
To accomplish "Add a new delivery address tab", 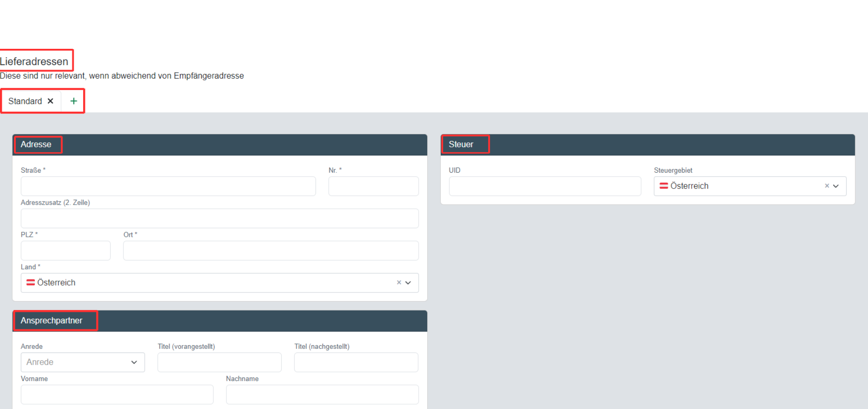I will [74, 101].
